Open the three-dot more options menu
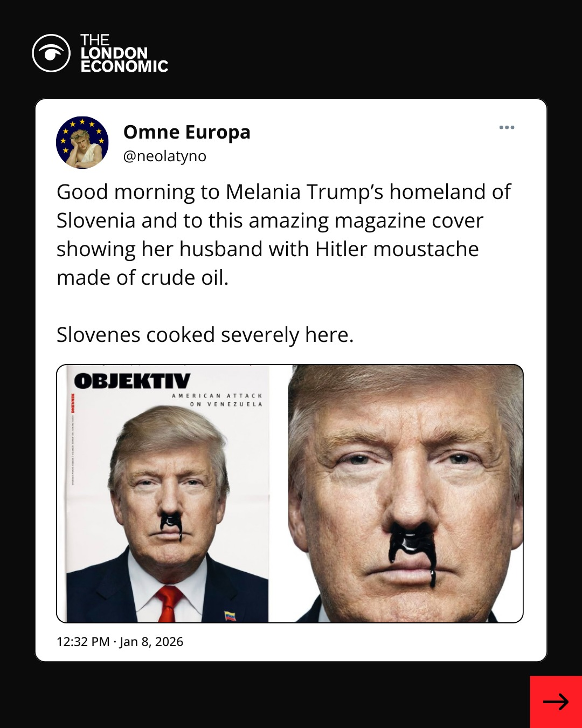582x728 pixels. click(507, 128)
